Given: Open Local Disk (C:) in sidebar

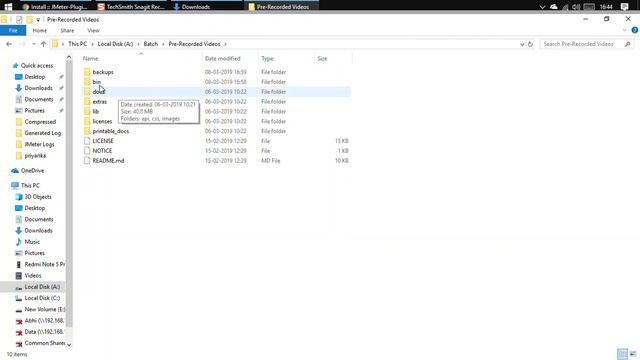Looking at the screenshot, I should [x=42, y=298].
